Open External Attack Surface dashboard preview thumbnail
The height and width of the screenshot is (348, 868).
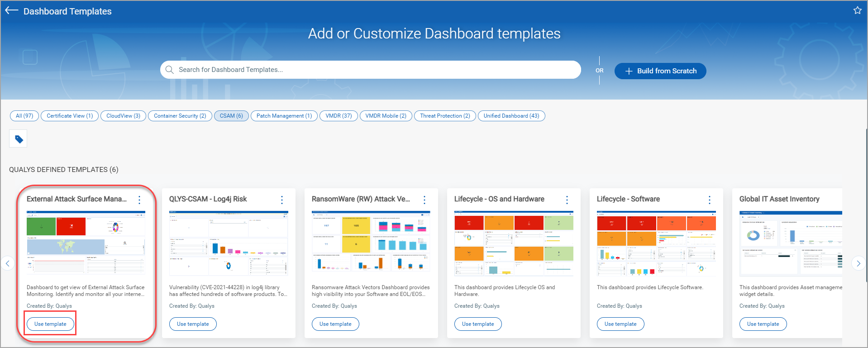pos(86,243)
